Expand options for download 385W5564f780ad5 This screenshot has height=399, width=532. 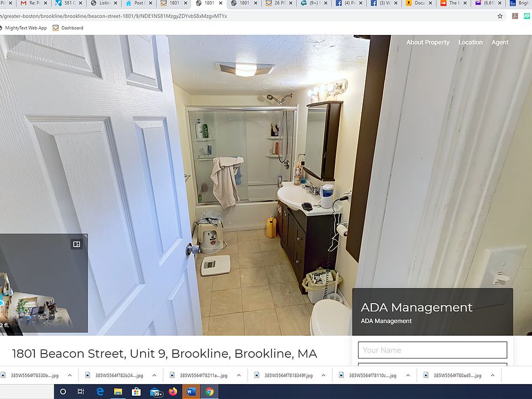(x=493, y=375)
